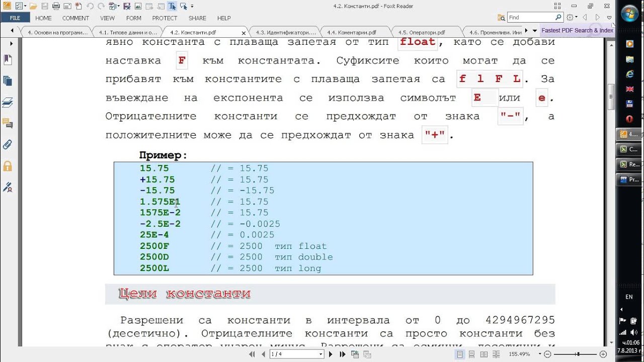Click the Open file folder icon
The image size is (644, 362).
pos(33,7)
